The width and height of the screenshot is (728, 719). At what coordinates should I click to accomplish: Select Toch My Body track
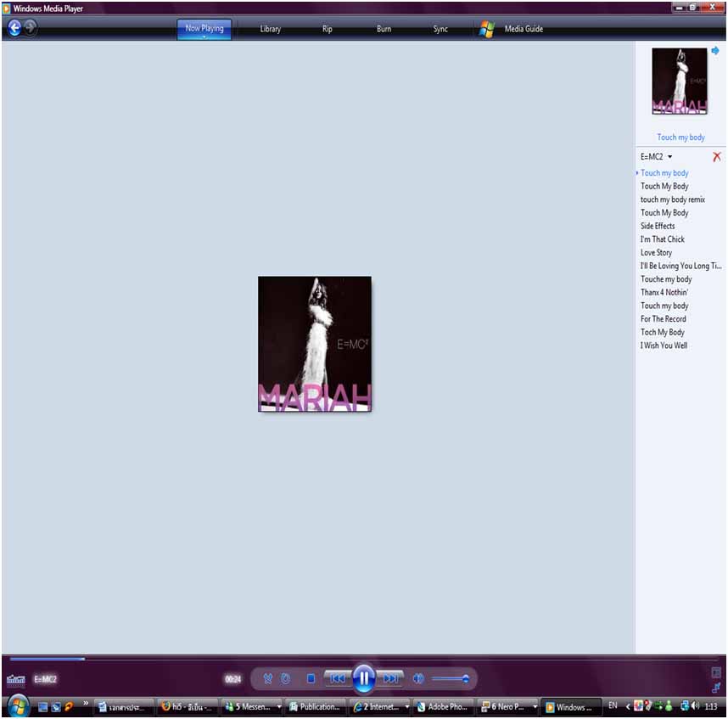tap(662, 332)
